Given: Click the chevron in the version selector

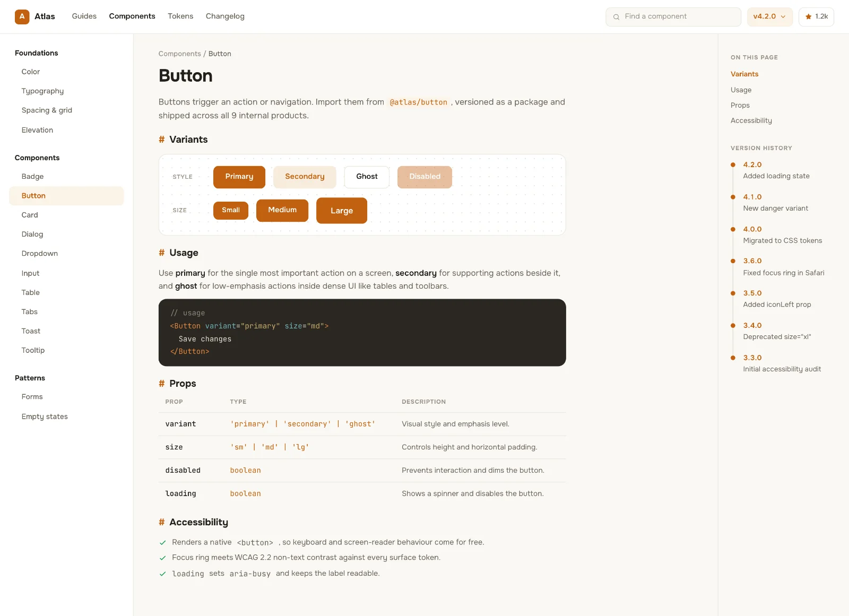Looking at the screenshot, I should click(x=783, y=17).
